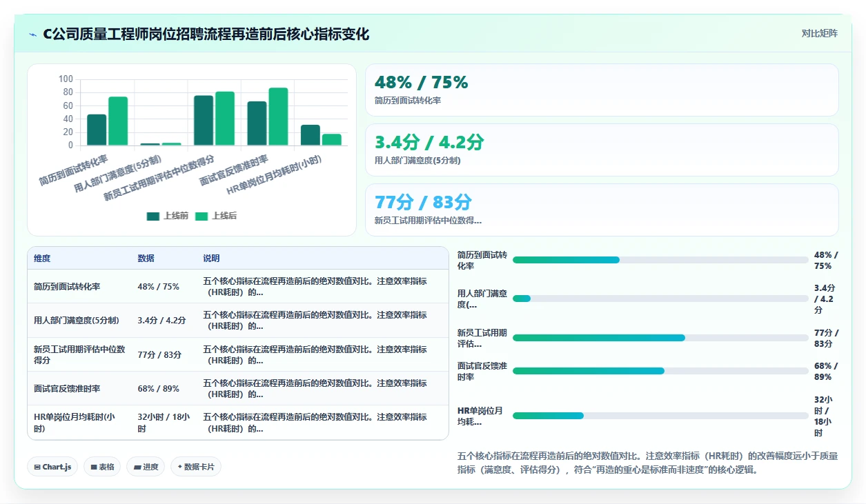This screenshot has height=504, width=866.
Task: Click the Chart.js tag icon
Action: 37,467
